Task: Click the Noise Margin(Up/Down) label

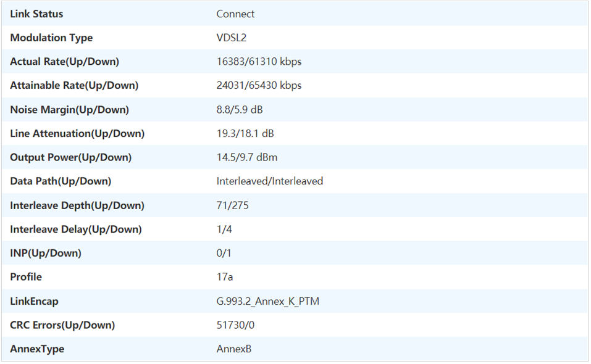Action: point(69,109)
